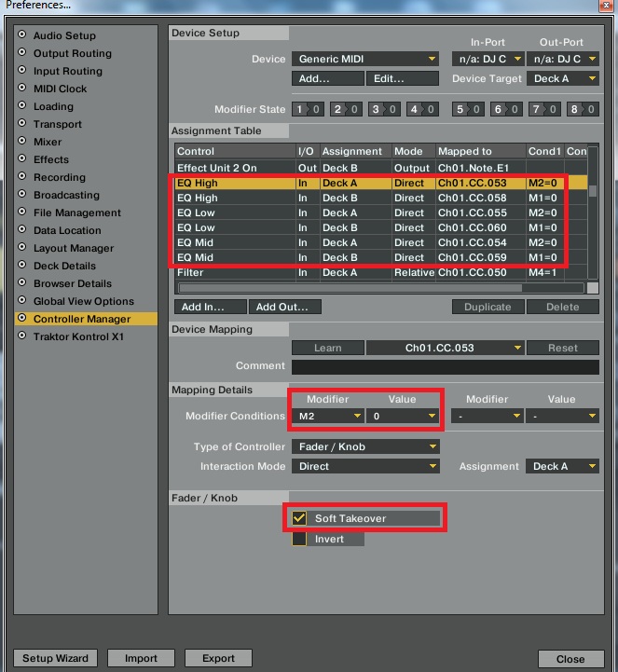Toggle Modifier State 5
Screen dimensions: 618x672
469,109
